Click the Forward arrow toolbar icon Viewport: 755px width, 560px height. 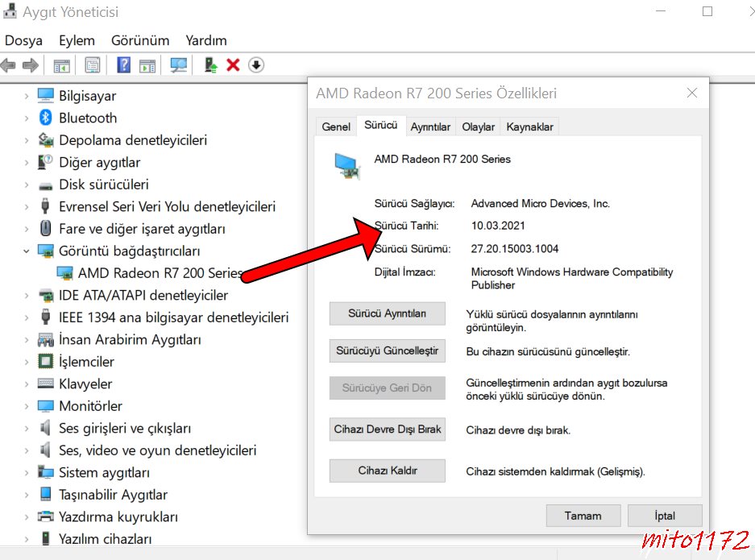(31, 65)
